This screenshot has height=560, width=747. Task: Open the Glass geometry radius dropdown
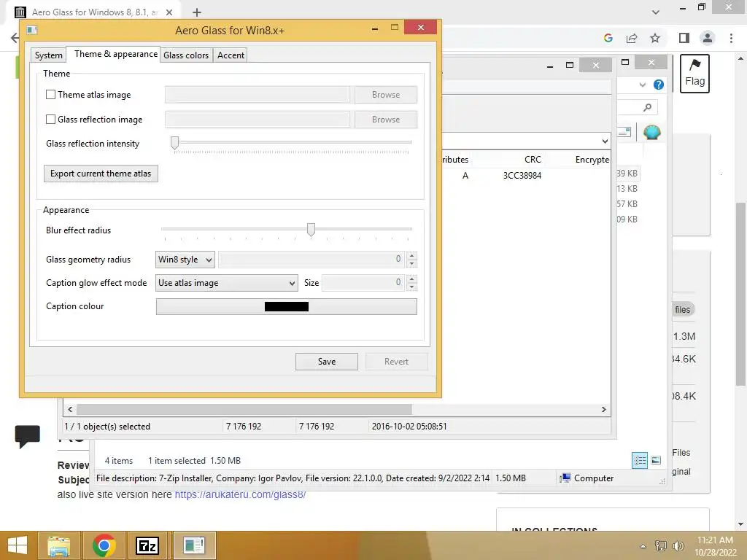point(185,260)
